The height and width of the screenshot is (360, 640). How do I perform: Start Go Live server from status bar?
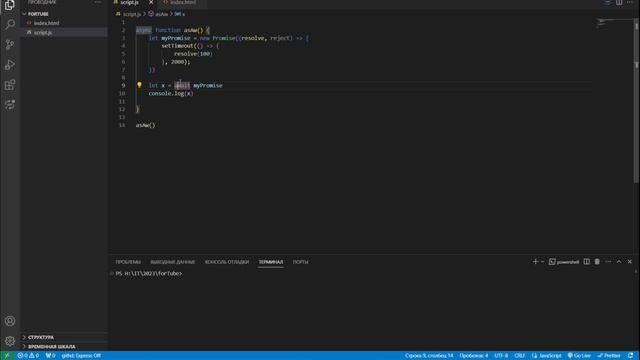pos(579,356)
